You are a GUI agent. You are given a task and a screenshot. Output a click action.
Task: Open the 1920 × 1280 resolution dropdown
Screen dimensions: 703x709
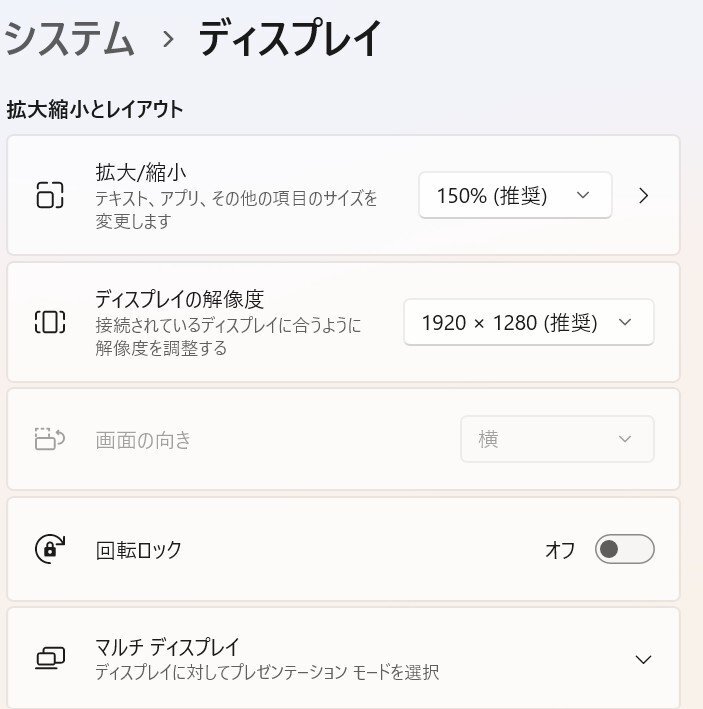tap(528, 322)
